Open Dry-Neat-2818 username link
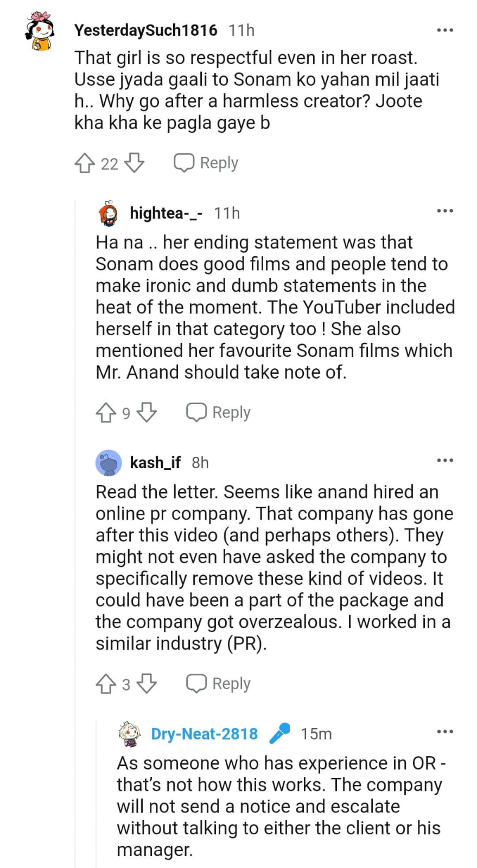Viewport: 477px width, 868px height. (204, 734)
